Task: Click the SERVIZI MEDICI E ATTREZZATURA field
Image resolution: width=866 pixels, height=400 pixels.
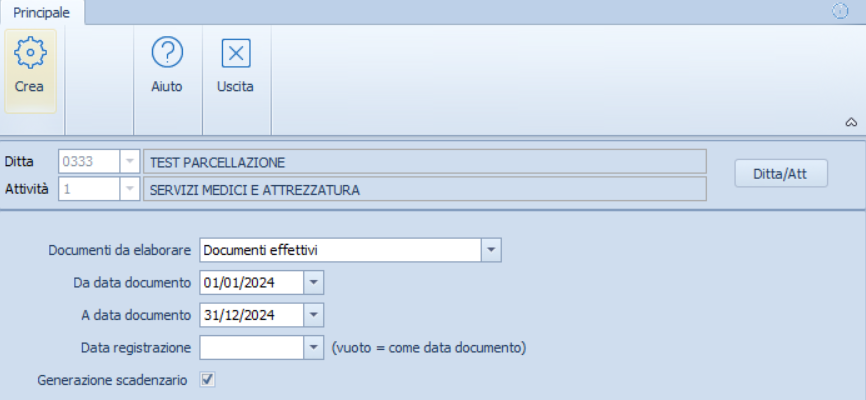Action: (x=425, y=190)
